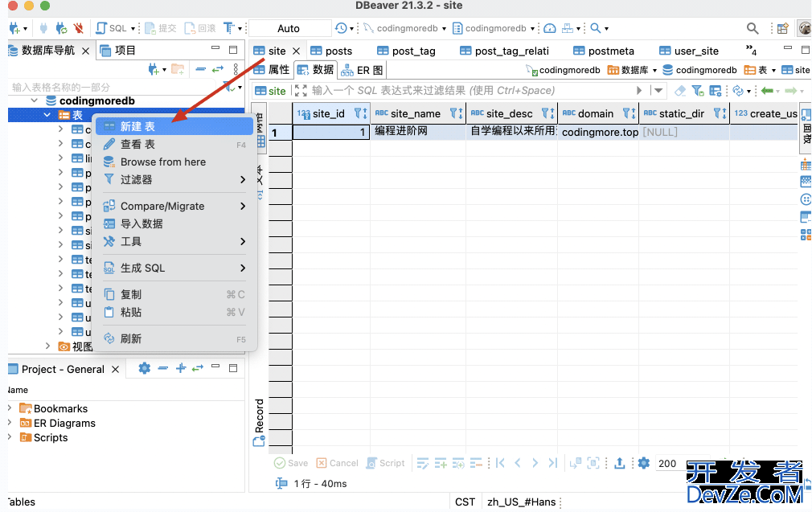Select the 编程进阶网 cell
Screen dimensions: 812x512
[x=418, y=132]
